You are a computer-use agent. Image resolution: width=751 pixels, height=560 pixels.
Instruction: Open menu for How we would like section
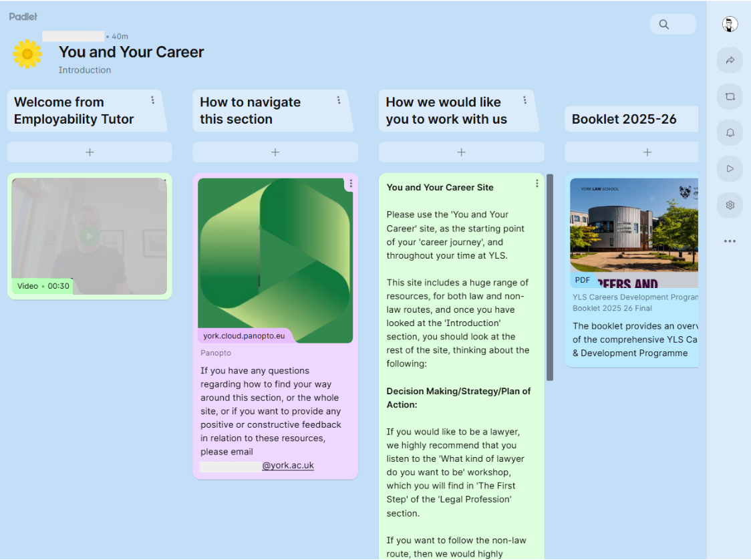pyautogui.click(x=524, y=100)
